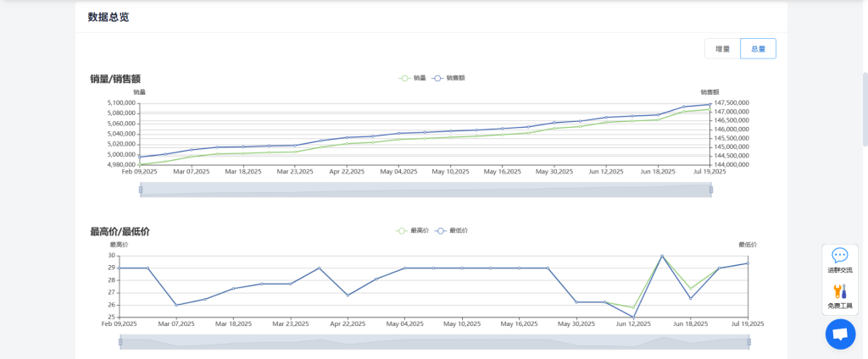Viewport: 868px width, 359px height.
Task: Click left handle of 最高价/最低价 zoom slider
Action: click(x=120, y=342)
